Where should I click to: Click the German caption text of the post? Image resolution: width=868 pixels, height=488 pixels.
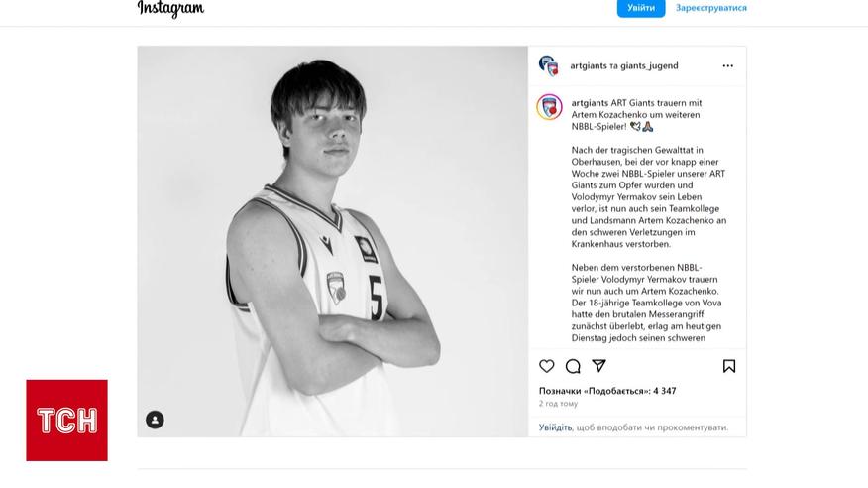(649, 220)
